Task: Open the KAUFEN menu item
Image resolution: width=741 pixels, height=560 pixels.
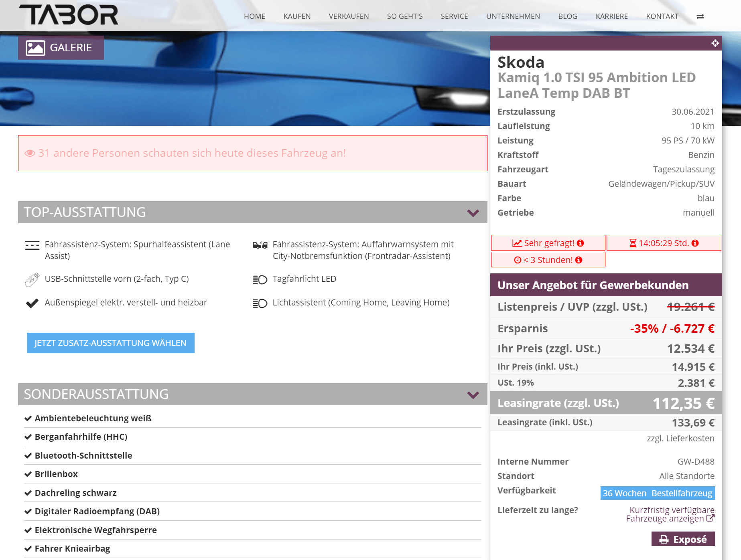Action: tap(297, 16)
